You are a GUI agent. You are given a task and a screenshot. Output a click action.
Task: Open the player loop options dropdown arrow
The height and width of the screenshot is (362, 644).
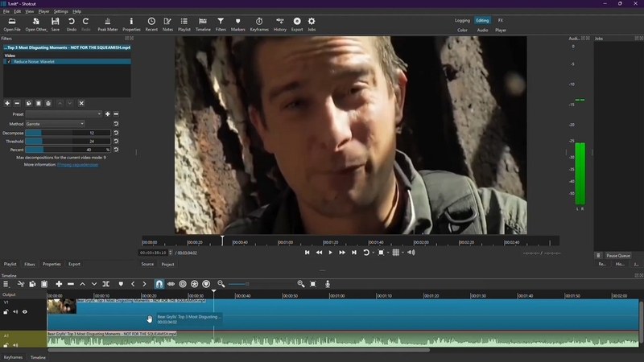coord(373,253)
